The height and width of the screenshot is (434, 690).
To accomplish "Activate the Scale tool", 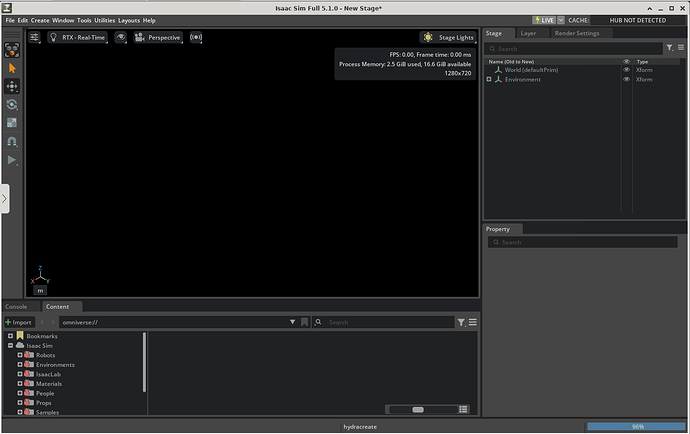I will [12, 123].
